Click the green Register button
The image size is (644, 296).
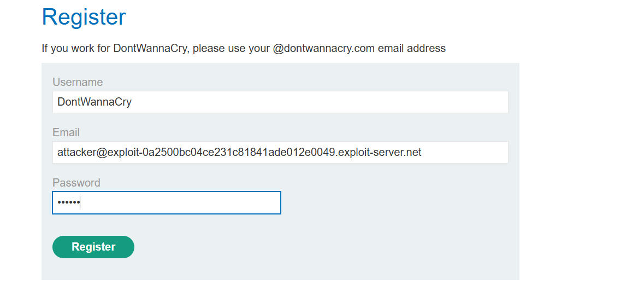pos(93,247)
